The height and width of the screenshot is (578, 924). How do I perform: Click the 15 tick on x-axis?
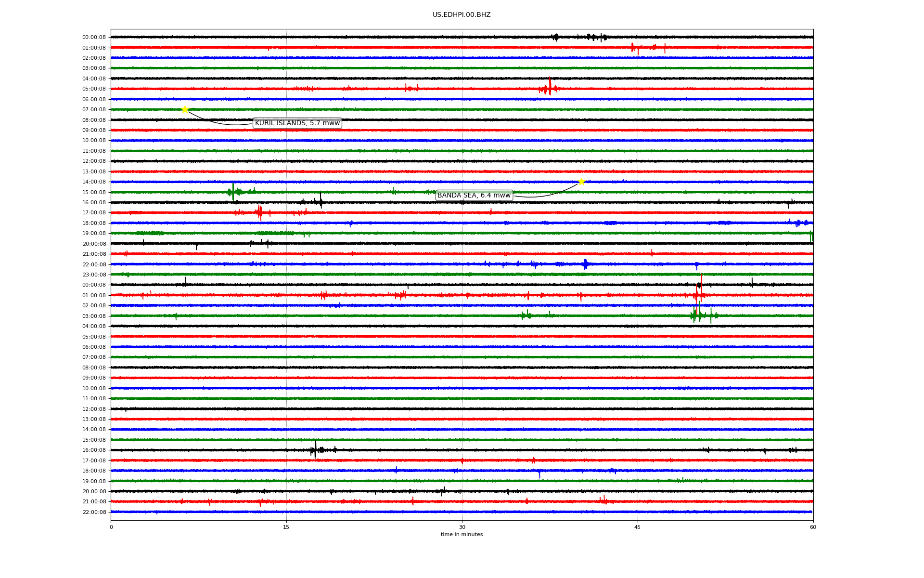[286, 527]
